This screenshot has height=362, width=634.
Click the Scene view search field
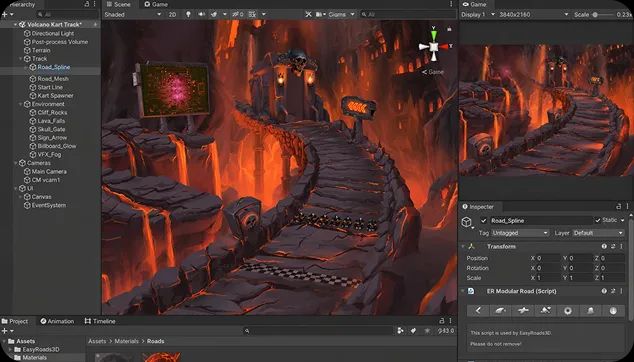tap(408, 14)
